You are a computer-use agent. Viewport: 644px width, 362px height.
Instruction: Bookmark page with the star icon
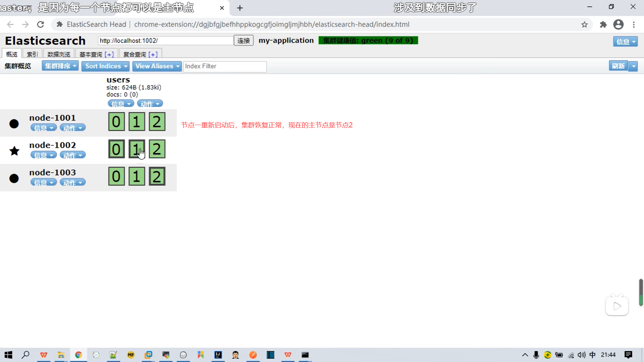pyautogui.click(x=584, y=24)
